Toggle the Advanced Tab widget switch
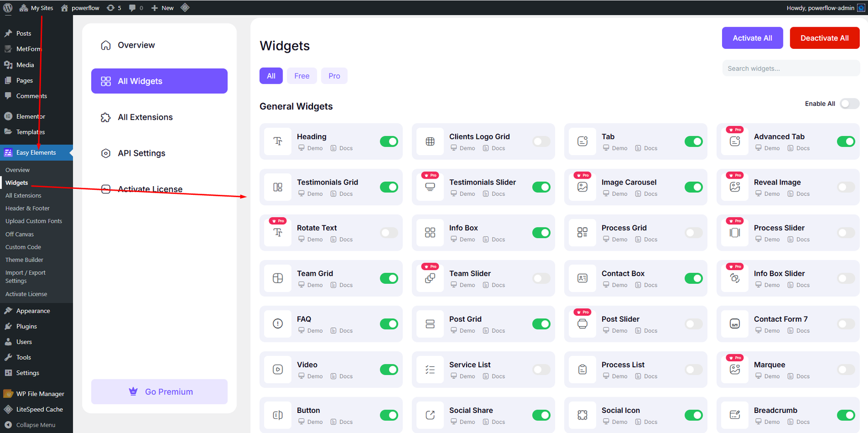This screenshot has width=868, height=433. pyautogui.click(x=846, y=142)
